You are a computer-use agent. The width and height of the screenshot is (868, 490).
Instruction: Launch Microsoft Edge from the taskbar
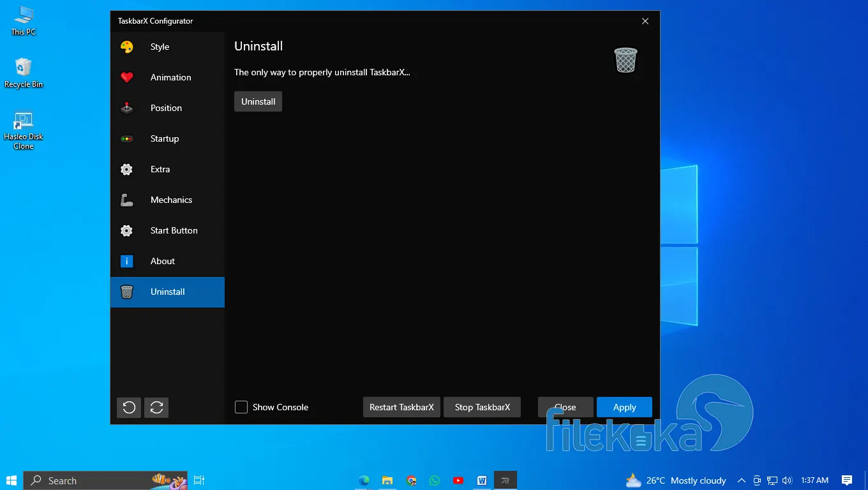[364, 480]
